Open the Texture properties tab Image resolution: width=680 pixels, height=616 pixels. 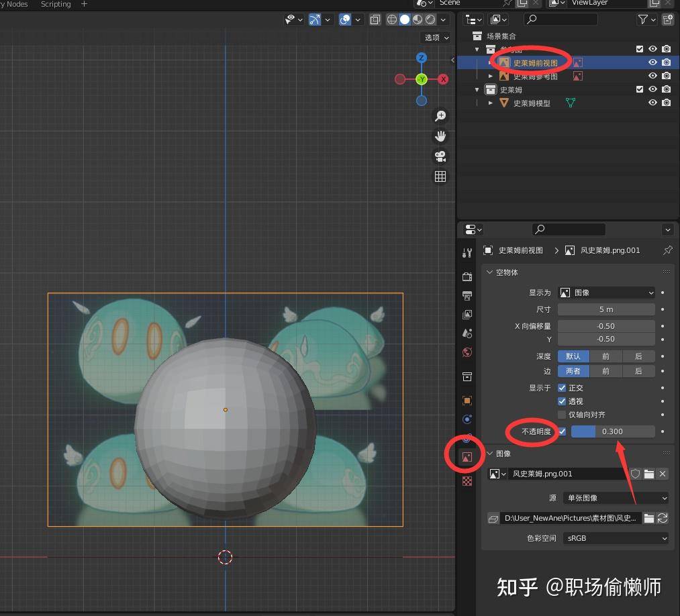[x=467, y=480]
